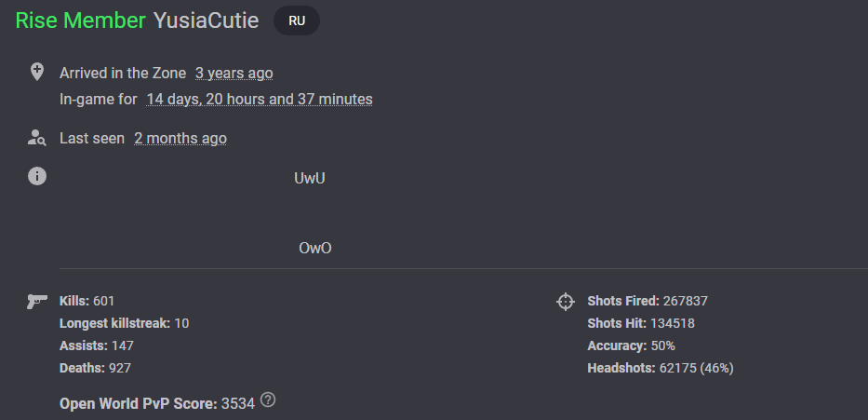Click the Headshots stat line
Image resolution: width=868 pixels, height=420 pixels.
coord(661,368)
